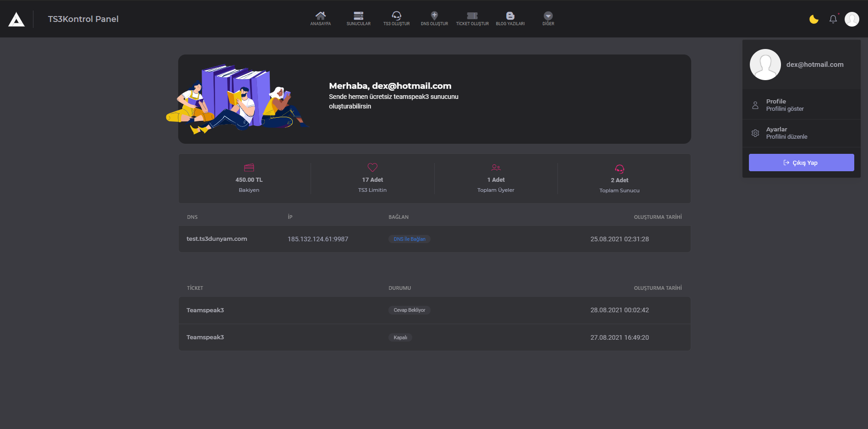The height and width of the screenshot is (429, 868).
Task: Toggle dark mode moon icon
Action: [813, 19]
